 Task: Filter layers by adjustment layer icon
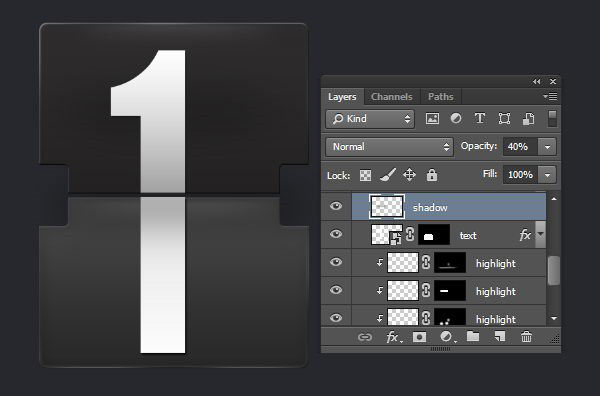point(456,119)
